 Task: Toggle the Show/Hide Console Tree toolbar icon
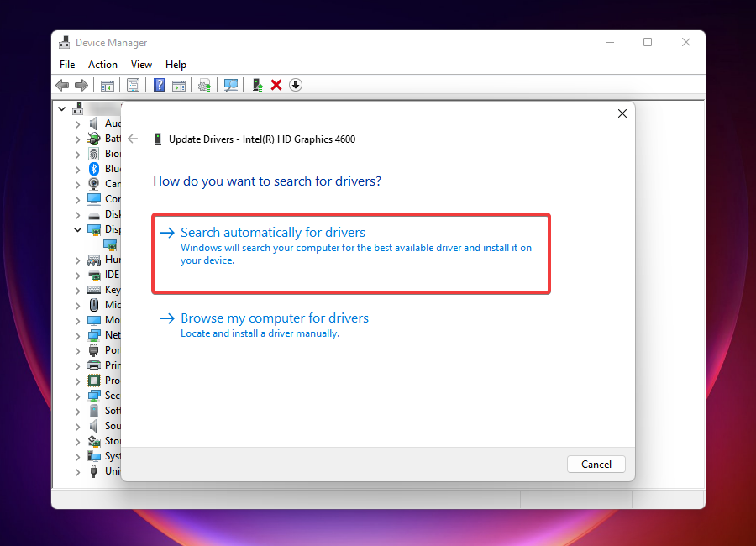107,86
